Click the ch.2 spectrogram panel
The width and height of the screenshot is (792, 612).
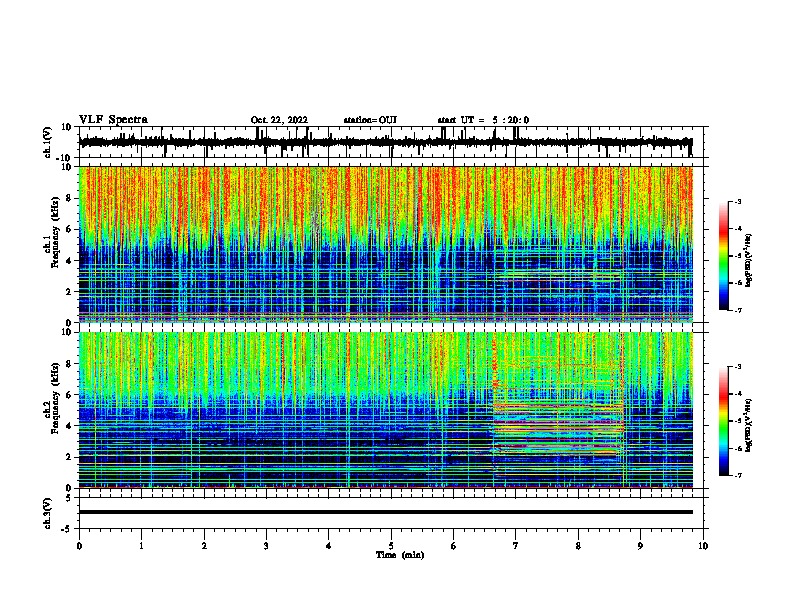click(x=385, y=410)
